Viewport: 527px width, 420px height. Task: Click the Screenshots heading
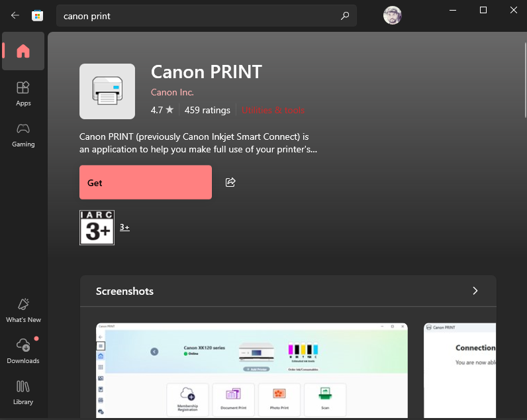(124, 291)
